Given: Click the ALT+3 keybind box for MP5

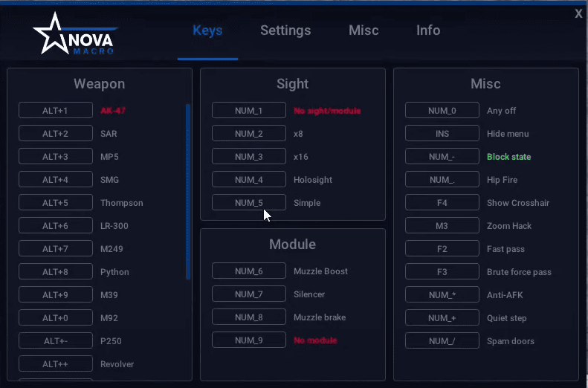Looking at the screenshot, I should [x=56, y=157].
